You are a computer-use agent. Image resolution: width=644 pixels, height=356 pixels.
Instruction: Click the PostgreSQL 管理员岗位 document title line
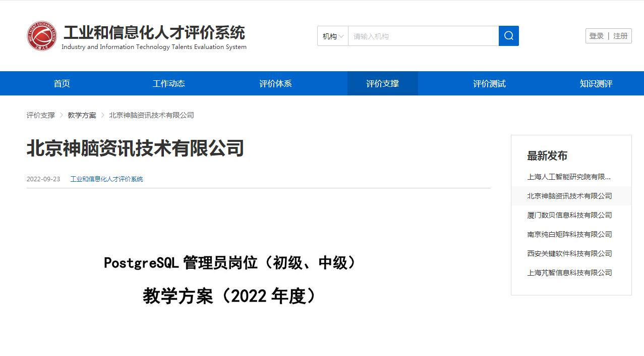[230, 263]
